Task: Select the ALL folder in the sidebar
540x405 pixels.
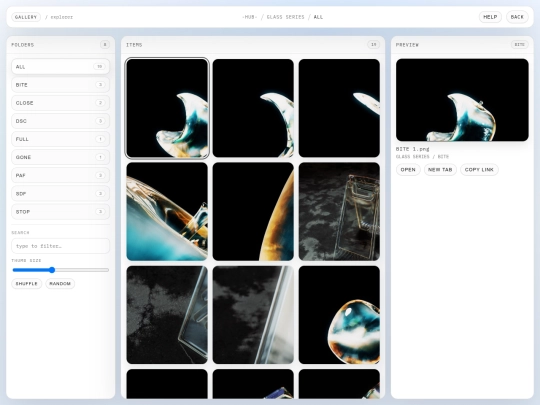Action: pyautogui.click(x=61, y=66)
